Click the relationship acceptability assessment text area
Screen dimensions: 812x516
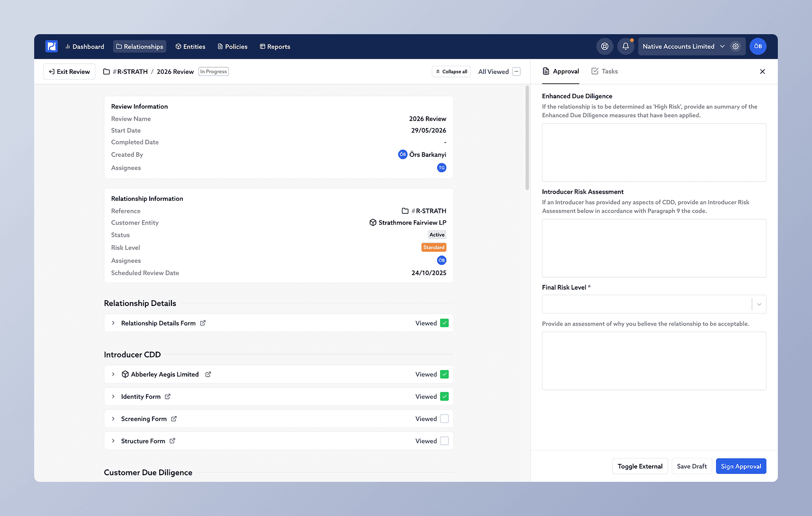[654, 361]
